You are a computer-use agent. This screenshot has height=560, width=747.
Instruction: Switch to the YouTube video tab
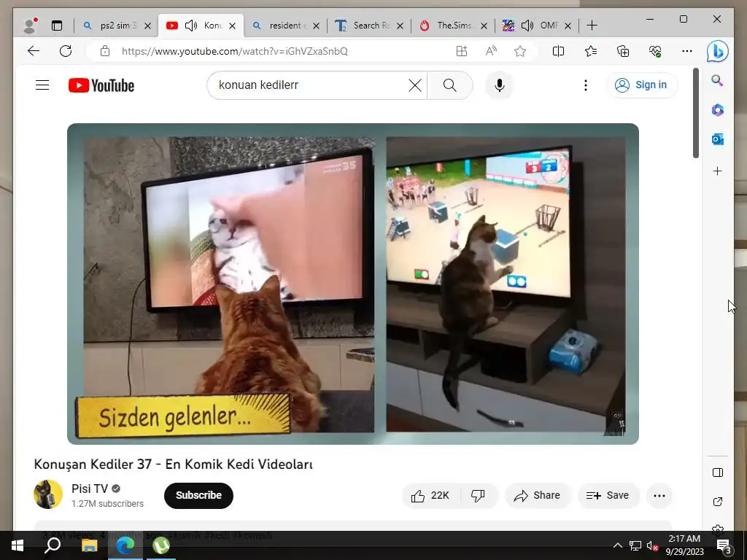point(201,26)
